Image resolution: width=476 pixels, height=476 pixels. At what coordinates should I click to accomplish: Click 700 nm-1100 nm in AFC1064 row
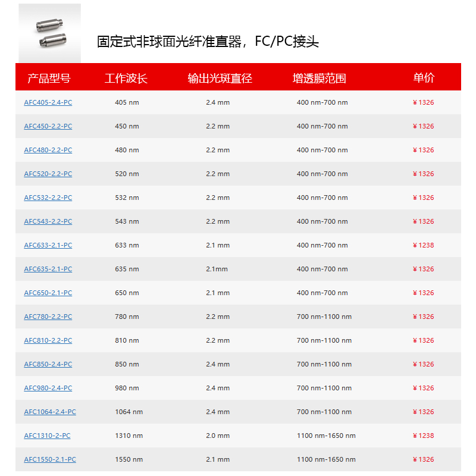[x=324, y=412]
